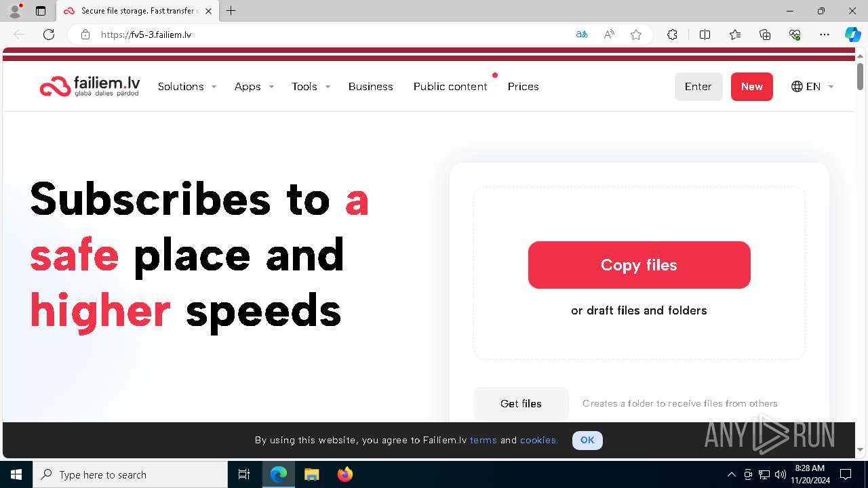Screen dimensions: 868x488
Task: Open Task View on taskbar
Action: [x=244, y=474]
